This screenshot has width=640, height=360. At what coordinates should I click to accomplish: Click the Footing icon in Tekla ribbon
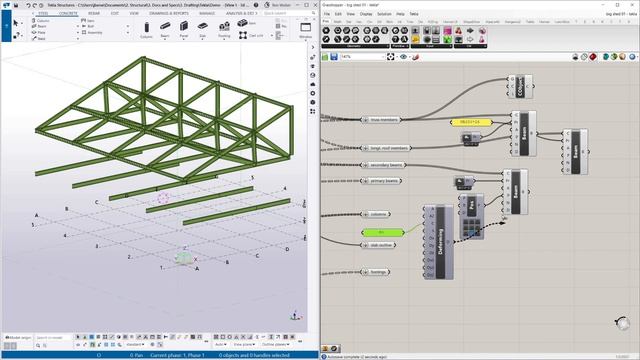point(224,27)
